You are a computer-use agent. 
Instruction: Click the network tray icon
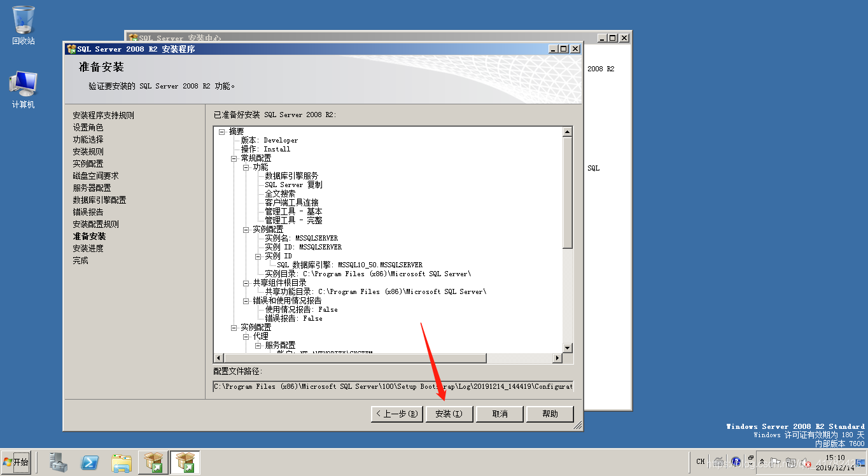coord(791,462)
